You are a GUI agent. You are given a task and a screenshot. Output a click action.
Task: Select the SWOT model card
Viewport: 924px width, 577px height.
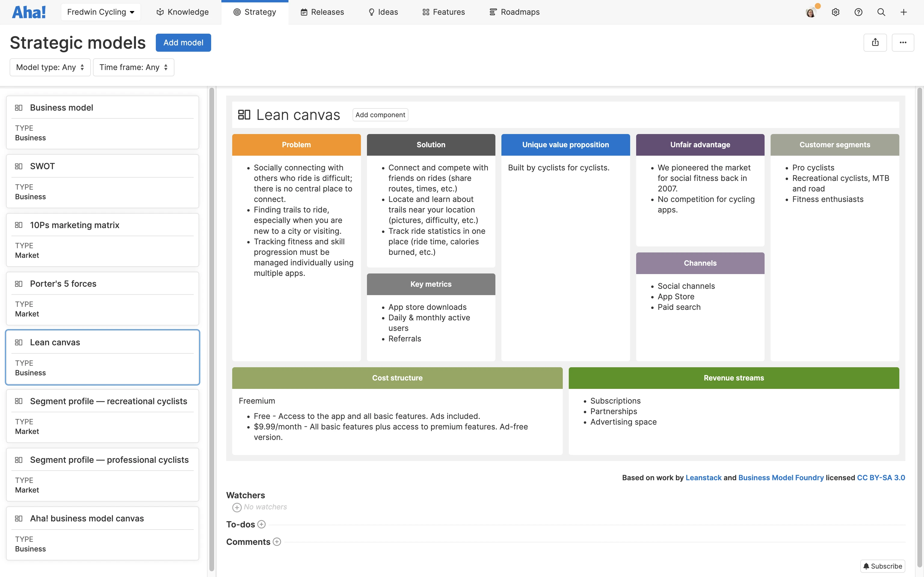pos(102,181)
